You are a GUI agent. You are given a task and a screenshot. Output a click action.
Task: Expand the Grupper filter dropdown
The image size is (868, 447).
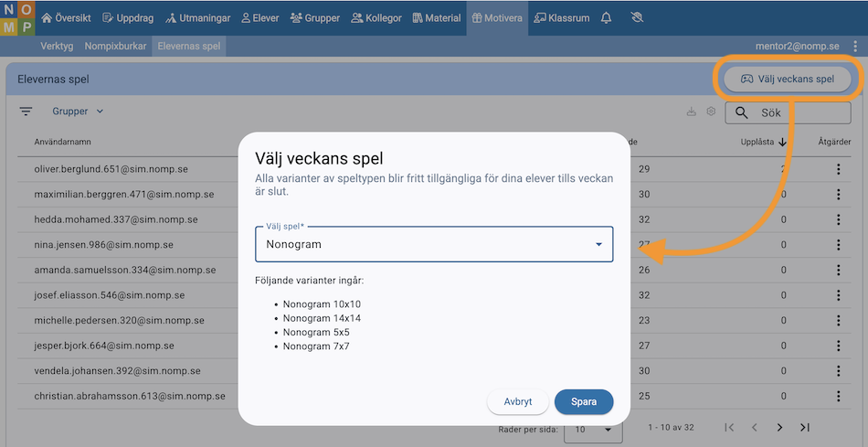click(x=78, y=112)
